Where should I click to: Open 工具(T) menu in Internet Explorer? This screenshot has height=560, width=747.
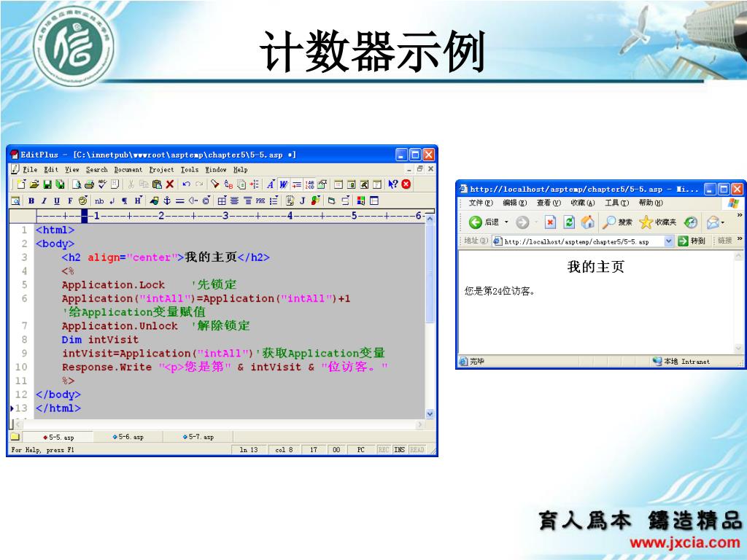617,203
